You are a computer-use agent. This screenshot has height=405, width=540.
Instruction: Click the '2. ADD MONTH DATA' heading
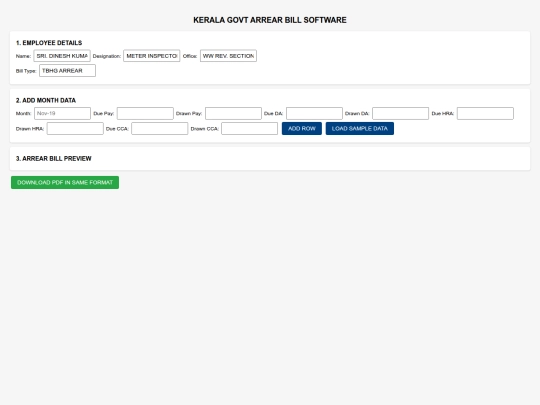coord(46,100)
